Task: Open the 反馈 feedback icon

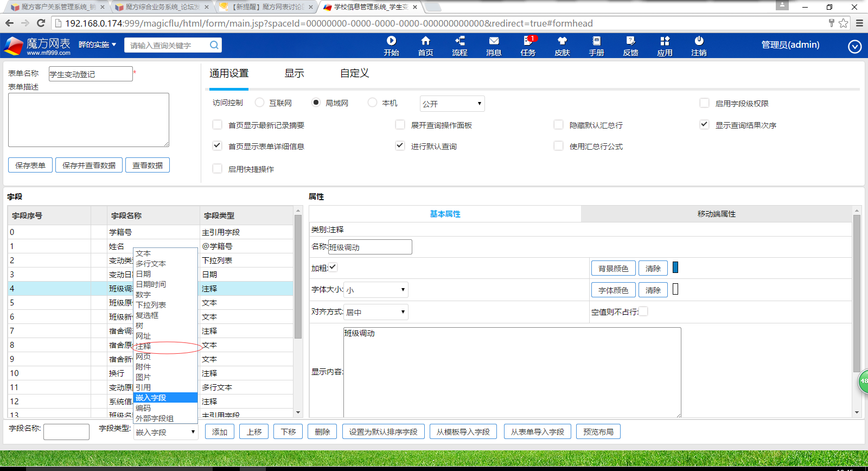Action: point(630,46)
